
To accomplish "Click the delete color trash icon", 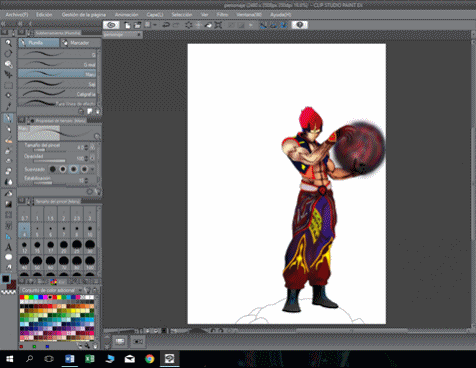I will point(95,346).
